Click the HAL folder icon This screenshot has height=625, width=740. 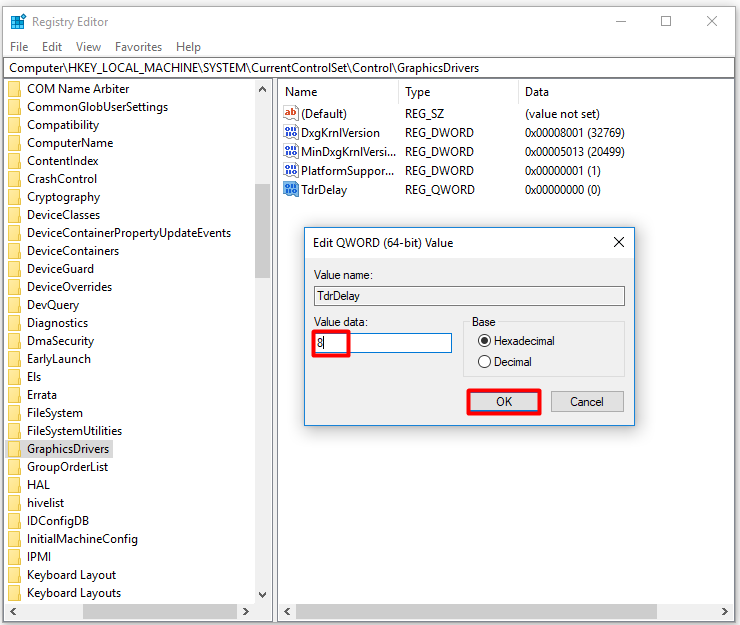(15, 485)
